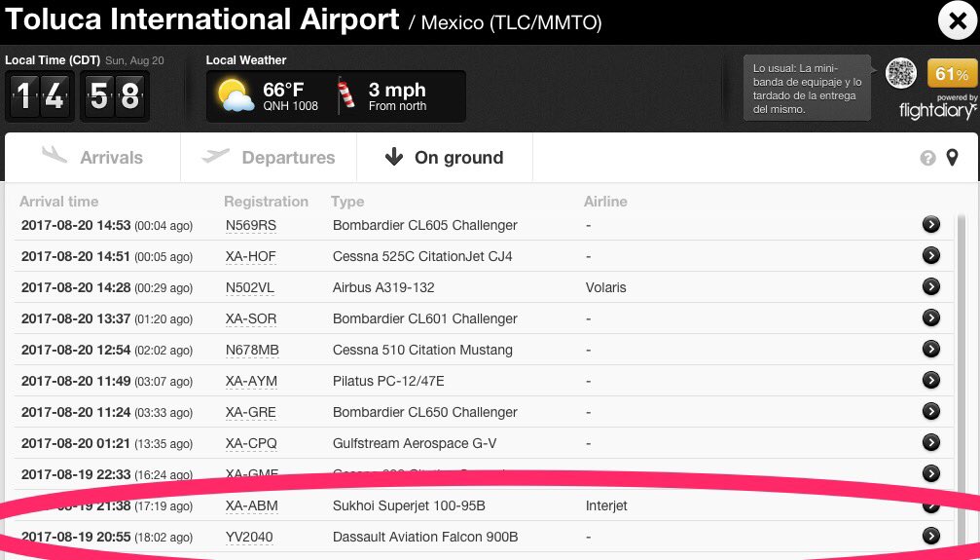Close the Toluca airport panel
The image size is (980, 560).
point(953,20)
